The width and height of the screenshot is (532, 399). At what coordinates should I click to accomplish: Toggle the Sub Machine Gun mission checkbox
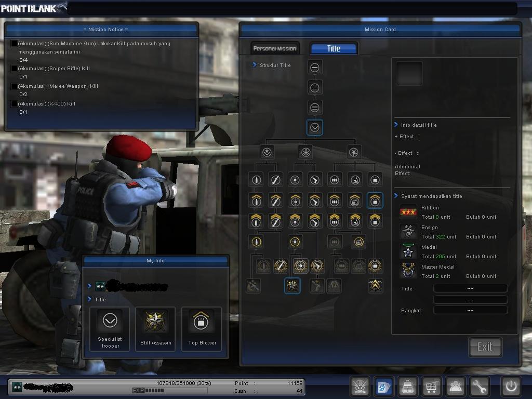(14, 44)
